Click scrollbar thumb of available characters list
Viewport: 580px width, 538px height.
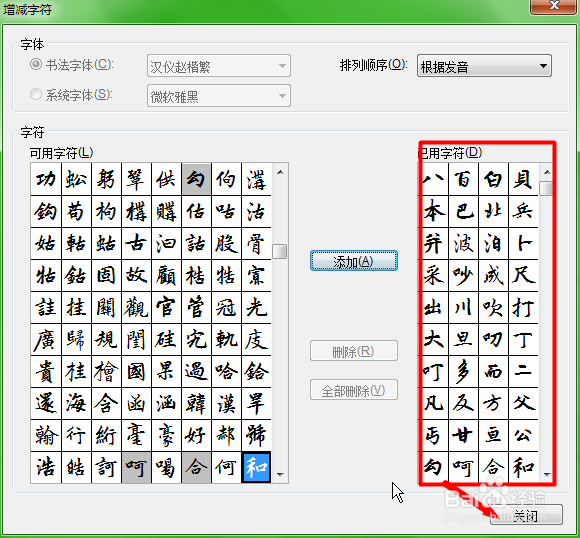280,252
